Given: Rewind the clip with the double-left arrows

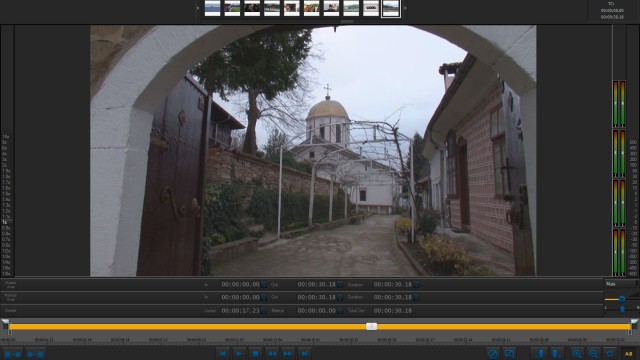Looking at the screenshot, I should pyautogui.click(x=272, y=354).
